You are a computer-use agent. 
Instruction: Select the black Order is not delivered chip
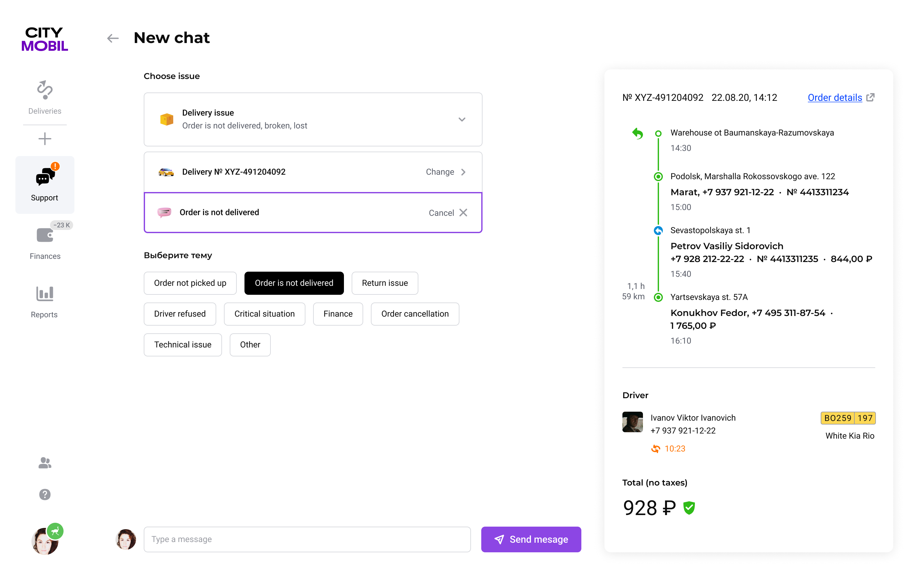coord(294,283)
